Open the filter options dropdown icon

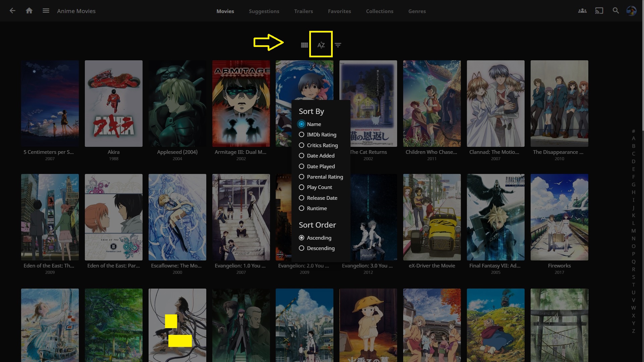point(338,45)
